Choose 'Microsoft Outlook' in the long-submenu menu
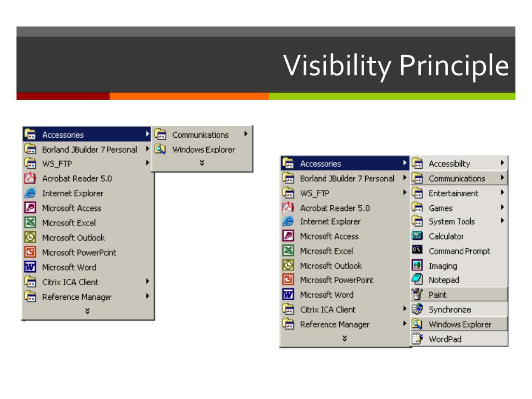Image resolution: width=532 pixels, height=399 pixels. coord(345,265)
